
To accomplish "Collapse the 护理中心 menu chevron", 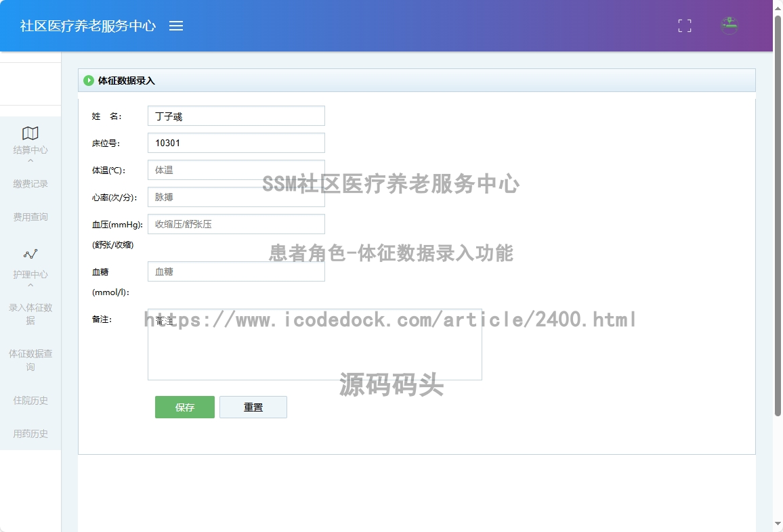I will click(x=30, y=286).
